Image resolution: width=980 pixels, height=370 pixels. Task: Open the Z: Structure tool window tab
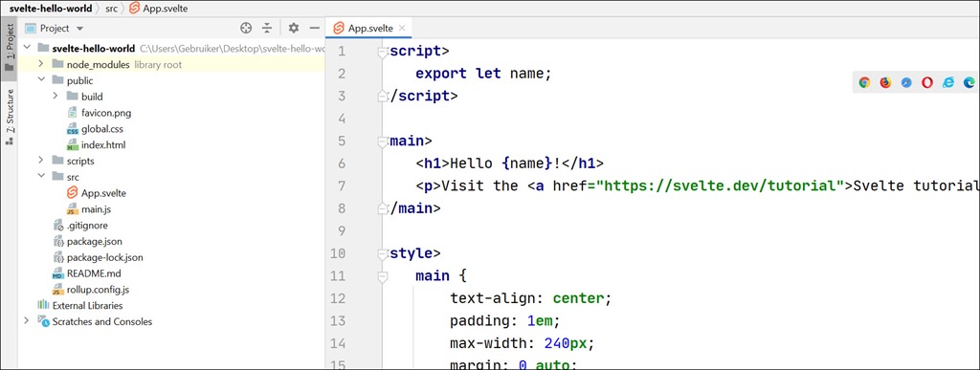tap(10, 118)
